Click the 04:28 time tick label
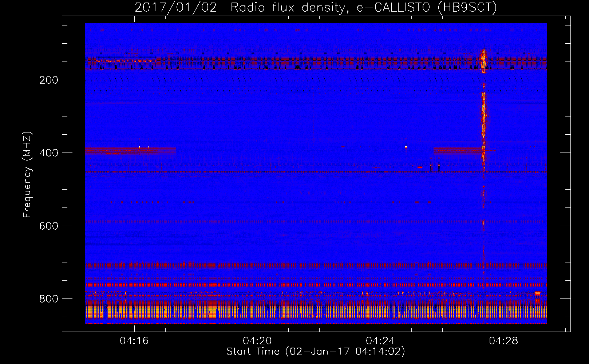Screen dimensions: 589x364 [503, 341]
